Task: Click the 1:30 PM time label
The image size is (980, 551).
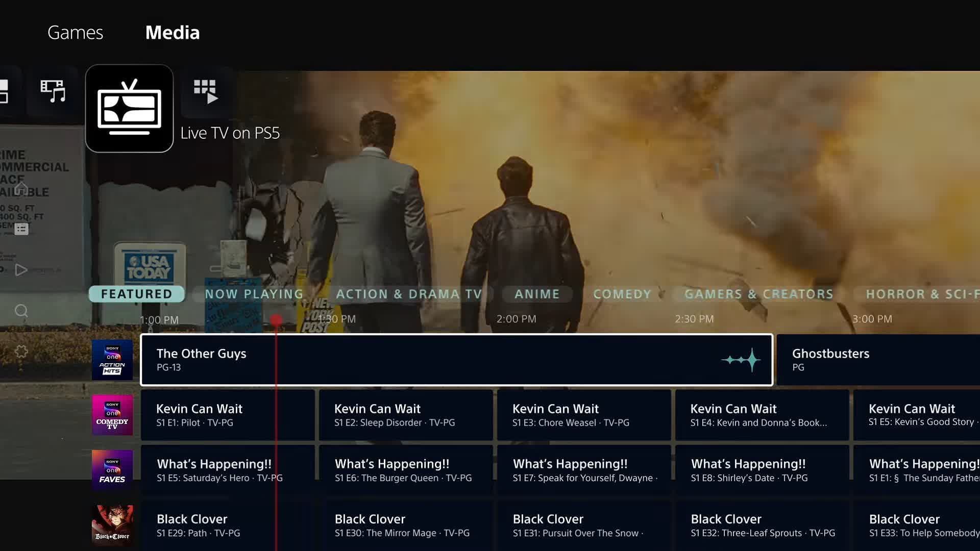Action: pos(337,319)
